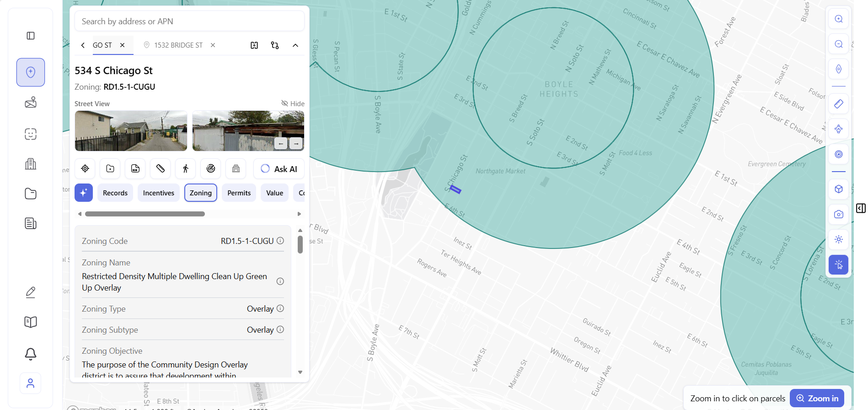
Task: Open the buildings sidebar icon
Action: (31, 164)
